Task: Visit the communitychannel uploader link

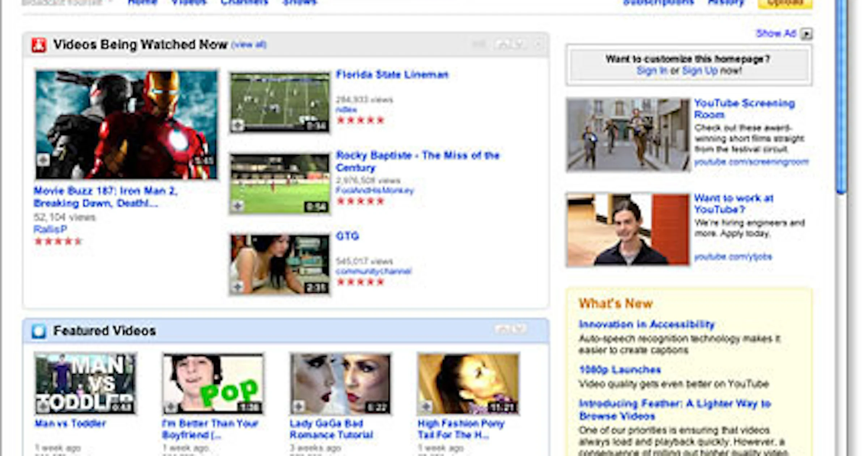Action: coord(374,271)
